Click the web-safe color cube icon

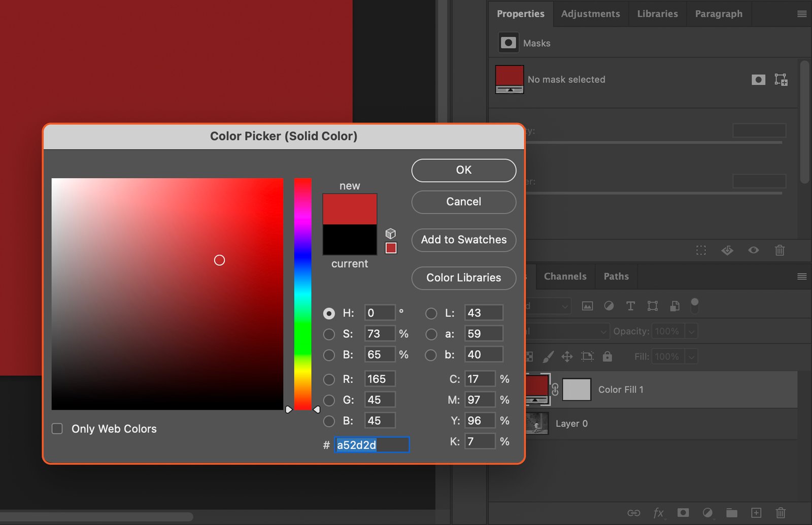(x=390, y=233)
